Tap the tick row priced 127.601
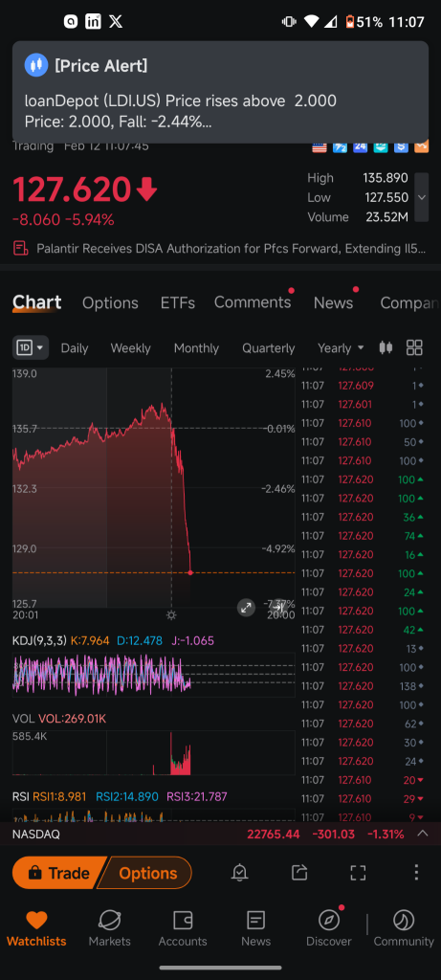441x980 pixels. [363, 405]
